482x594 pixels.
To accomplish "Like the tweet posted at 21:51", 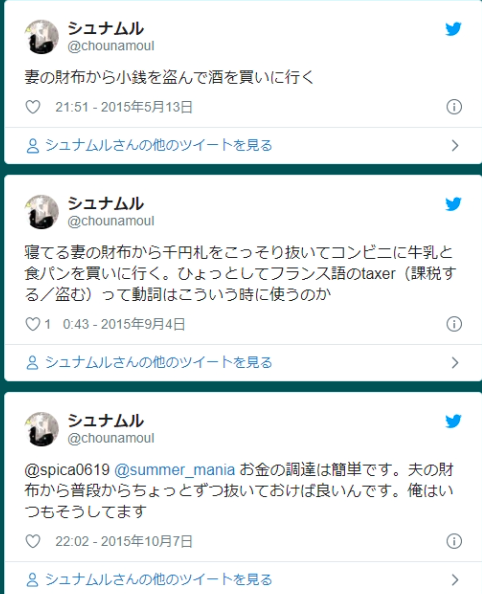I will 33,107.
